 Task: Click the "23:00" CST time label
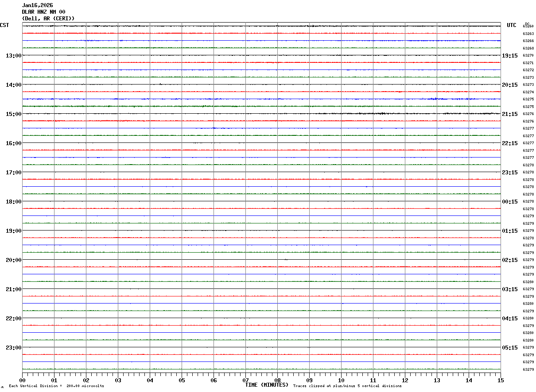(x=13, y=347)
